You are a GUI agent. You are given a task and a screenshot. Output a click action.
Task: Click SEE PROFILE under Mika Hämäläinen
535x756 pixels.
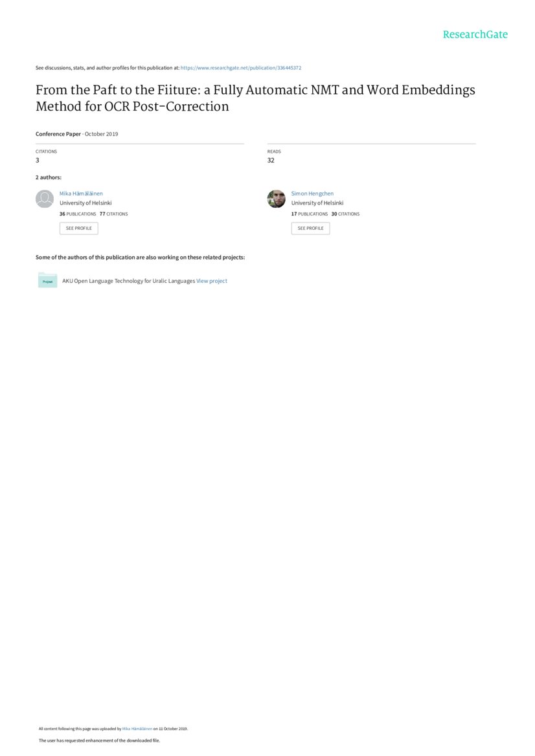click(78, 228)
